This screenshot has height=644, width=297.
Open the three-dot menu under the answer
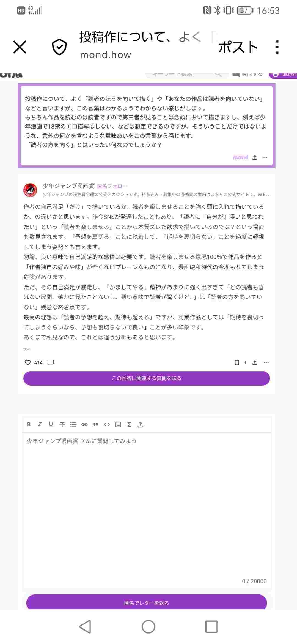pyautogui.click(x=266, y=362)
